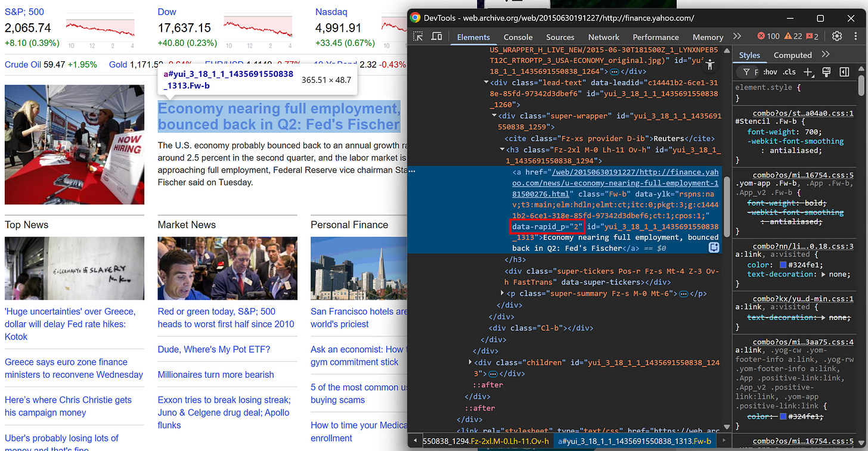The height and width of the screenshot is (451, 868).
Task: Toggle the device toolbar icon
Action: tap(436, 36)
